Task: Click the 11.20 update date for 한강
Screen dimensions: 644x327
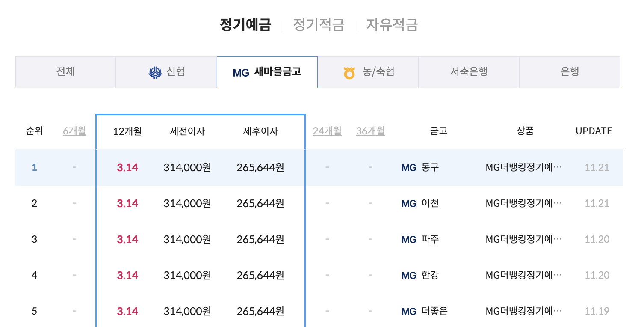Action: [x=597, y=276]
